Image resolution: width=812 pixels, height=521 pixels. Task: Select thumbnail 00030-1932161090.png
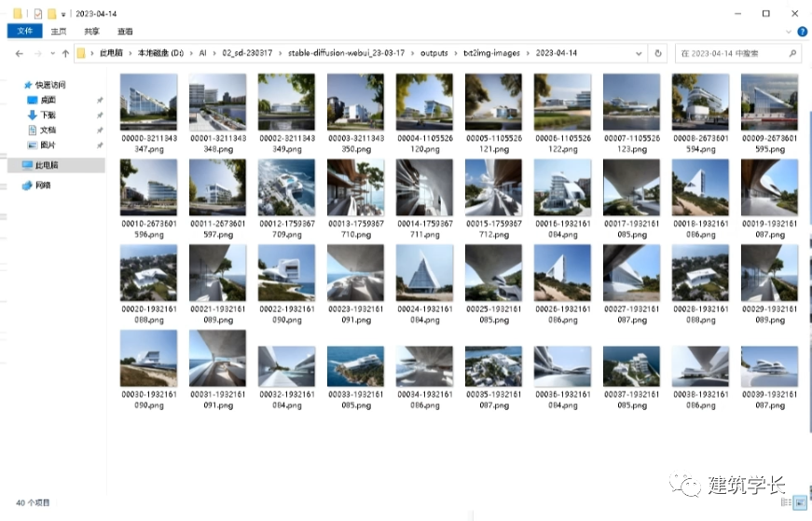148,359
